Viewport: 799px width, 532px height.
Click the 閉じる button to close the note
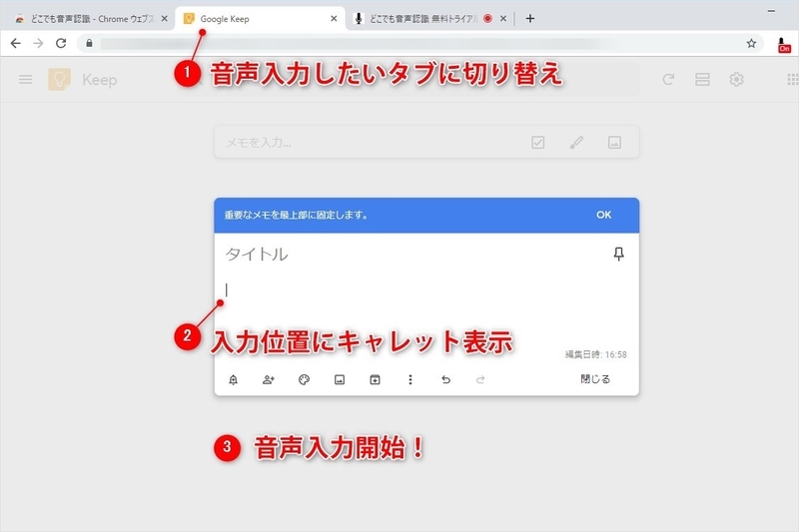(x=594, y=378)
